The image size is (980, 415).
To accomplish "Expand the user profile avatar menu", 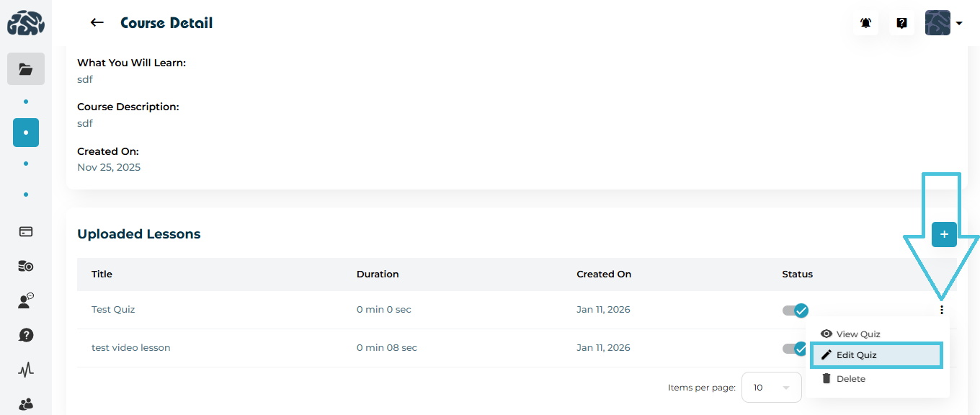I will pyautogui.click(x=944, y=23).
